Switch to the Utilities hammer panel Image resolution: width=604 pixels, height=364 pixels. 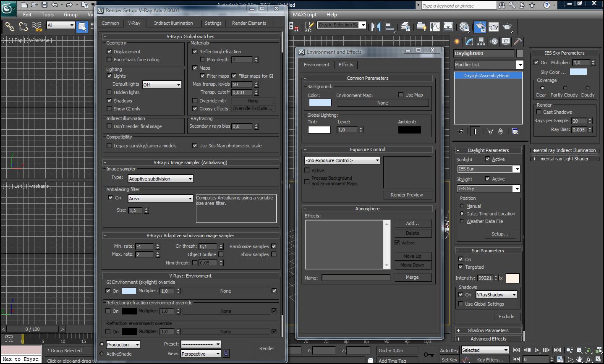518,41
